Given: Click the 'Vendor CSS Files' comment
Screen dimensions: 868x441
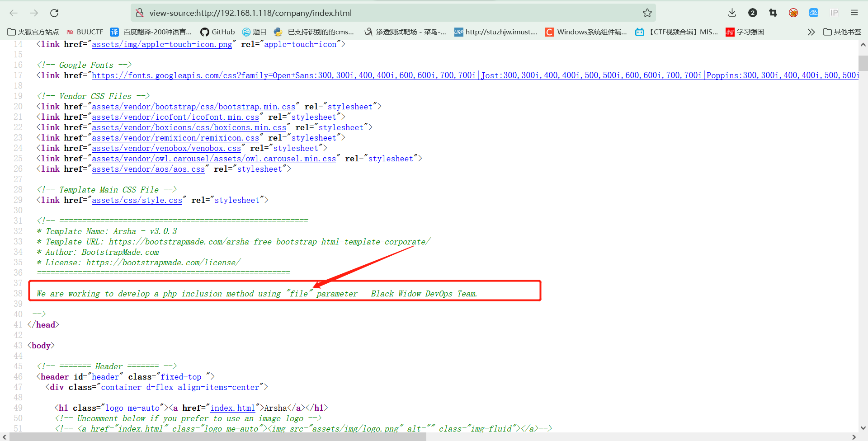Looking at the screenshot, I should (93, 96).
